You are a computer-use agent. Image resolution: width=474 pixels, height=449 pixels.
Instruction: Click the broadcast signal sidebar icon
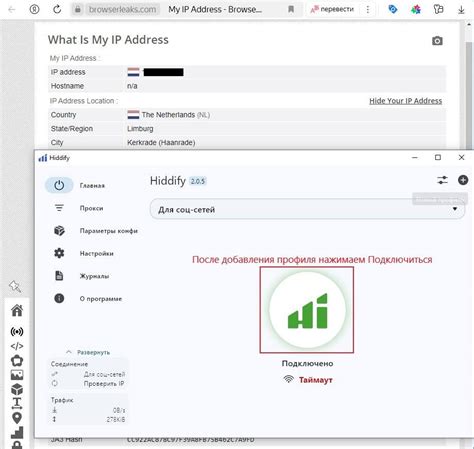pos(17,332)
